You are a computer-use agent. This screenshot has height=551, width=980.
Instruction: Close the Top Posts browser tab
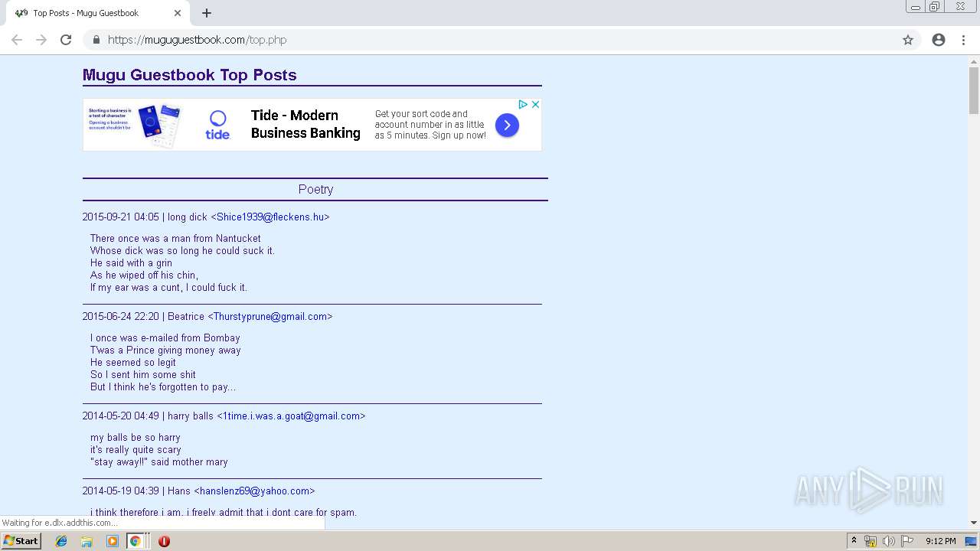(178, 13)
